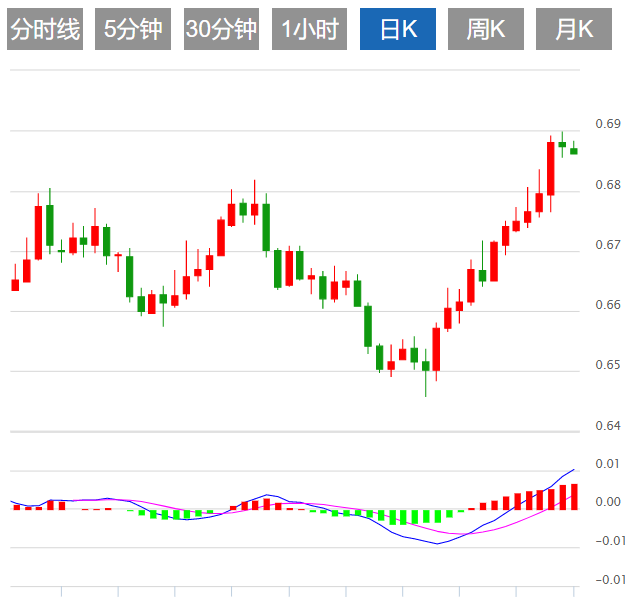Click the 0.65 price axis label
This screenshot has height=597, width=634.
pos(608,365)
